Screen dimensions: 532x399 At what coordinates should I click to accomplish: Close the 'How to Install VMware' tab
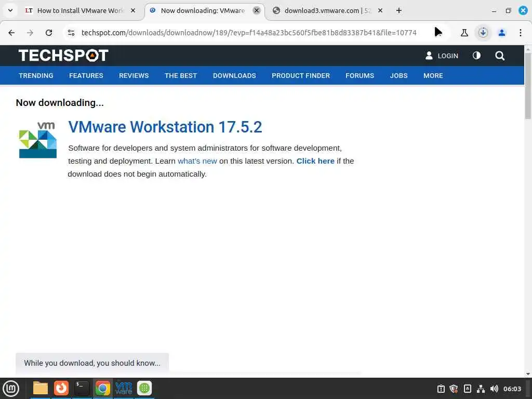pyautogui.click(x=133, y=10)
